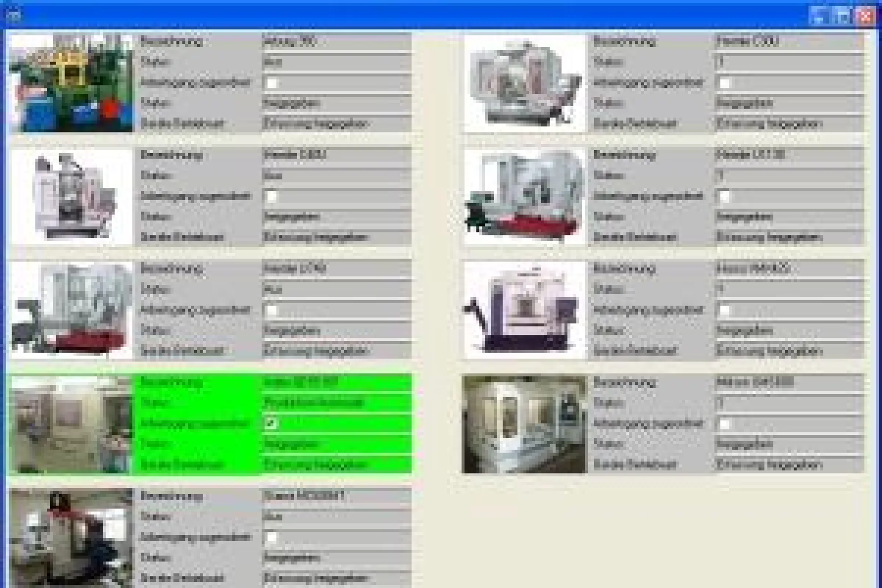Viewport: 882px width, 588px height.
Task: Enable Arbeitsgang zugeordnet for the Hurco machine
Action: (725, 310)
